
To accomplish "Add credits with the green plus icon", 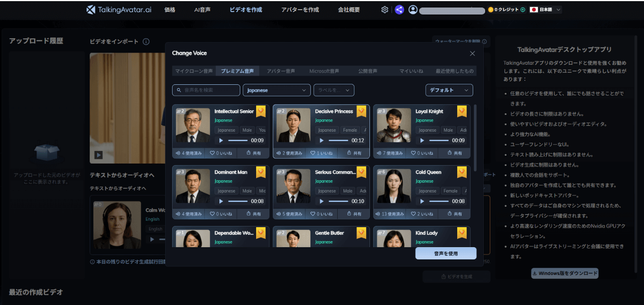I will tap(523, 10).
